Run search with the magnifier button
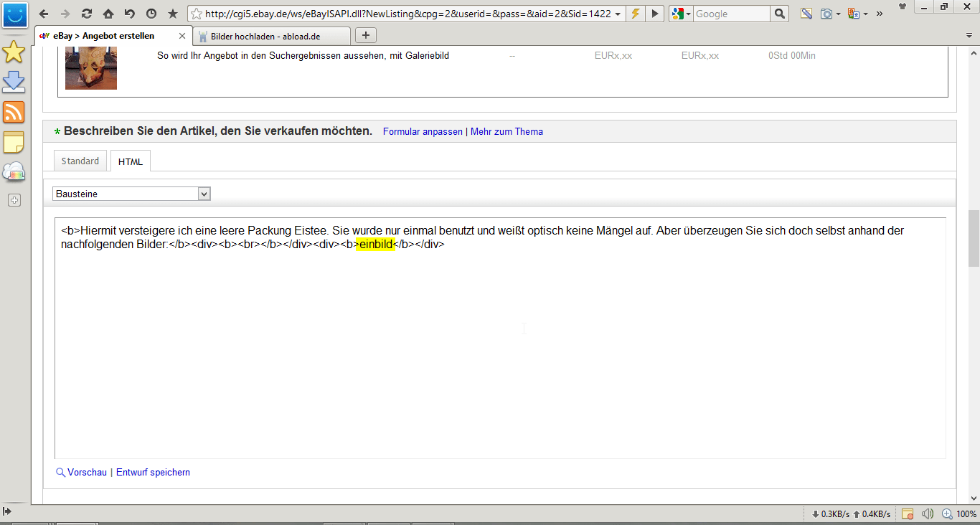980x525 pixels. pos(780,14)
